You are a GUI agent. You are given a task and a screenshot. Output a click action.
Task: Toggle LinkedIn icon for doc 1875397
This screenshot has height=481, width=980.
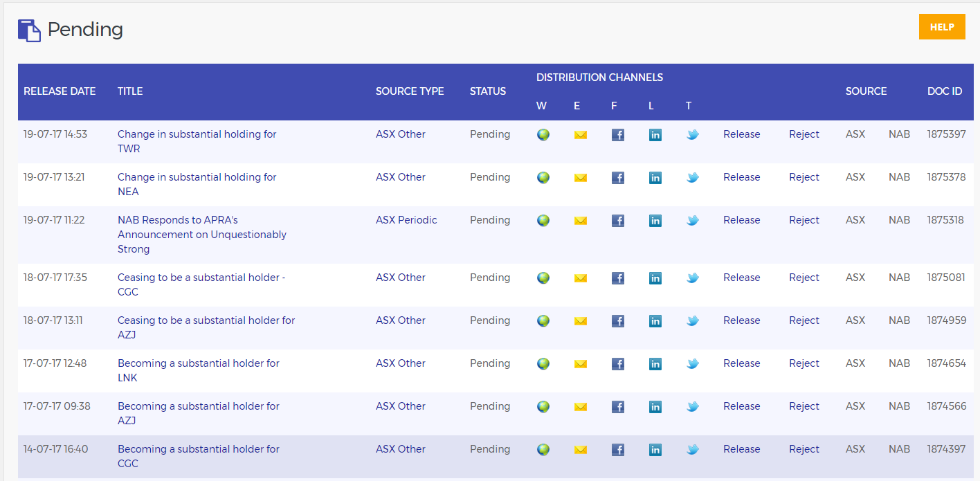(655, 135)
